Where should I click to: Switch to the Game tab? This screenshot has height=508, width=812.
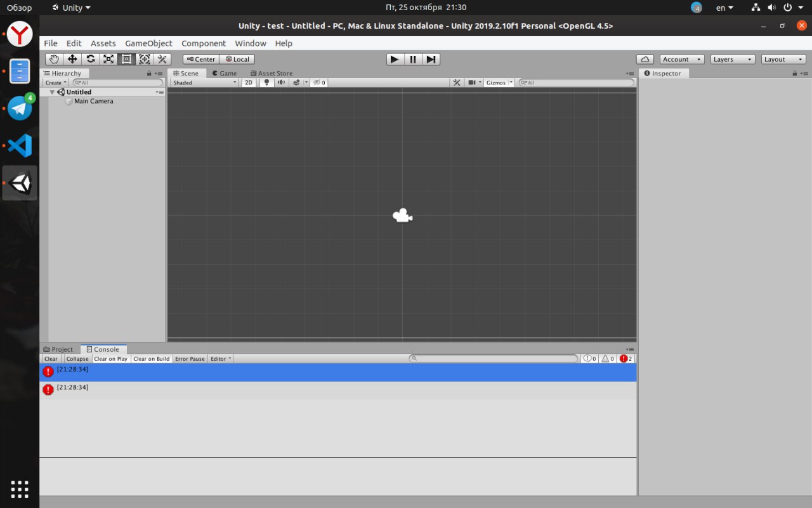pos(225,74)
